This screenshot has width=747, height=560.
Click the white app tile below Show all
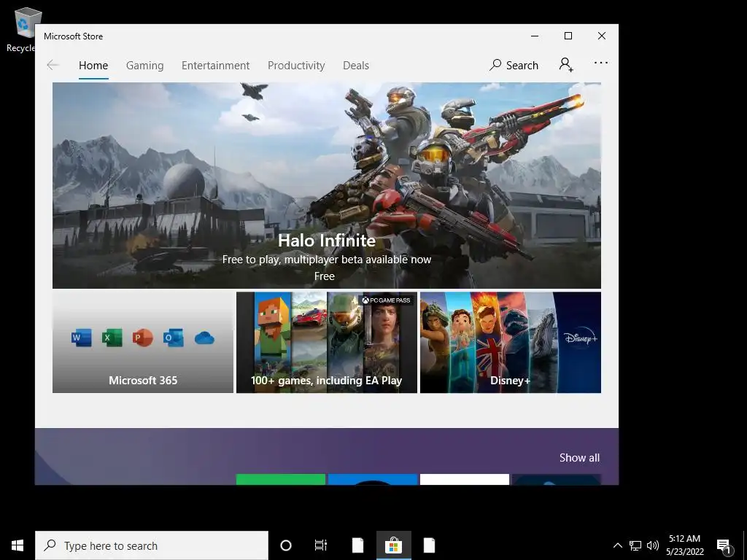click(x=465, y=480)
